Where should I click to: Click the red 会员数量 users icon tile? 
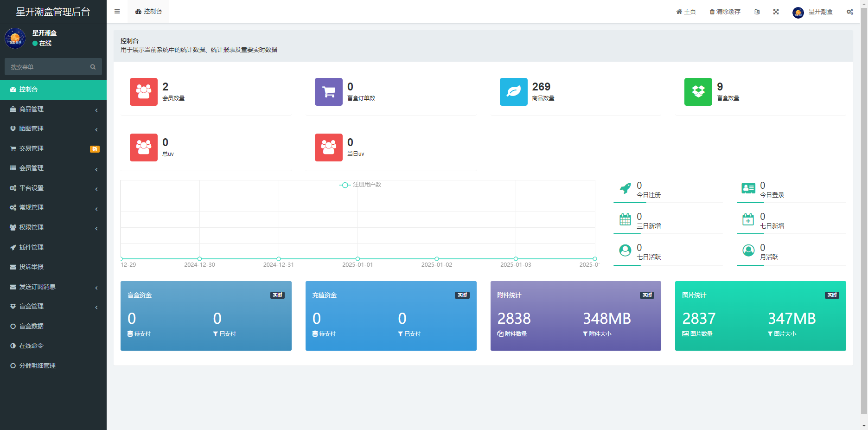144,92
